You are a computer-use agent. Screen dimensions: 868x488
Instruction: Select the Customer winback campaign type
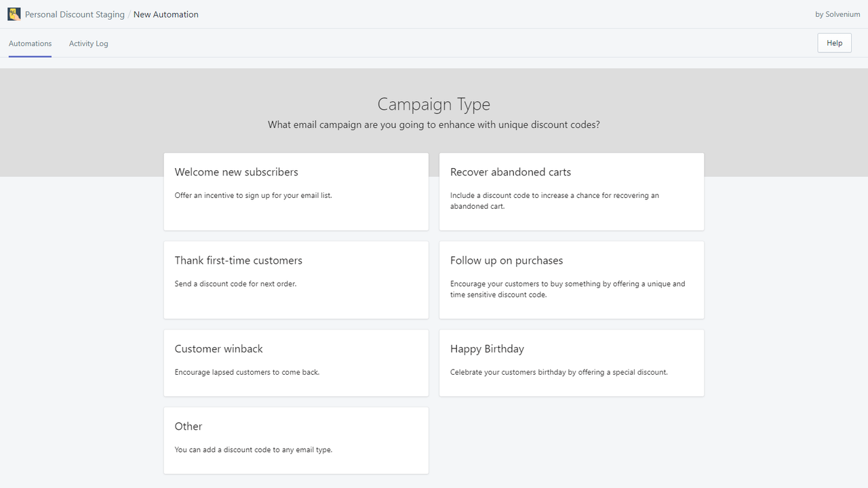296,363
